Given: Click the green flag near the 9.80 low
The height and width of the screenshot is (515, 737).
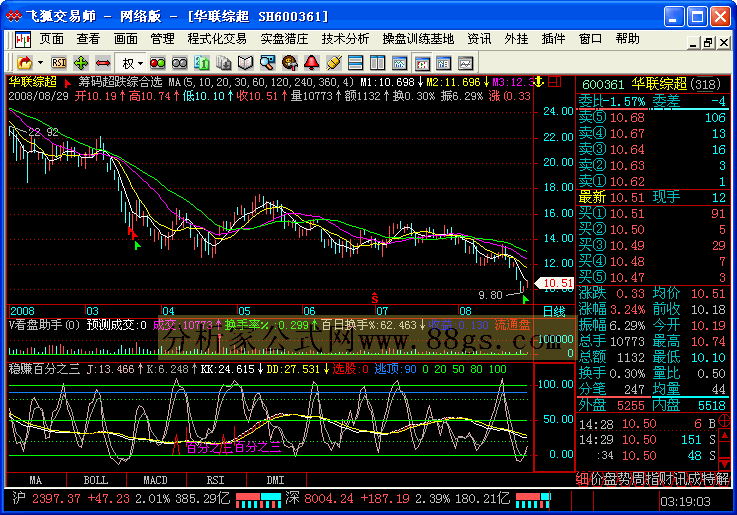Looking at the screenshot, I should coord(525,299).
